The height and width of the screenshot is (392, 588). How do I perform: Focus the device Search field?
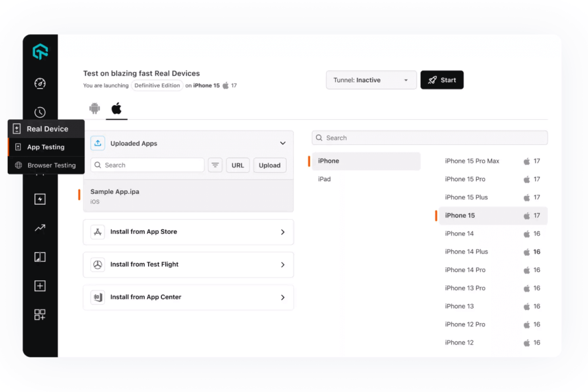point(429,138)
